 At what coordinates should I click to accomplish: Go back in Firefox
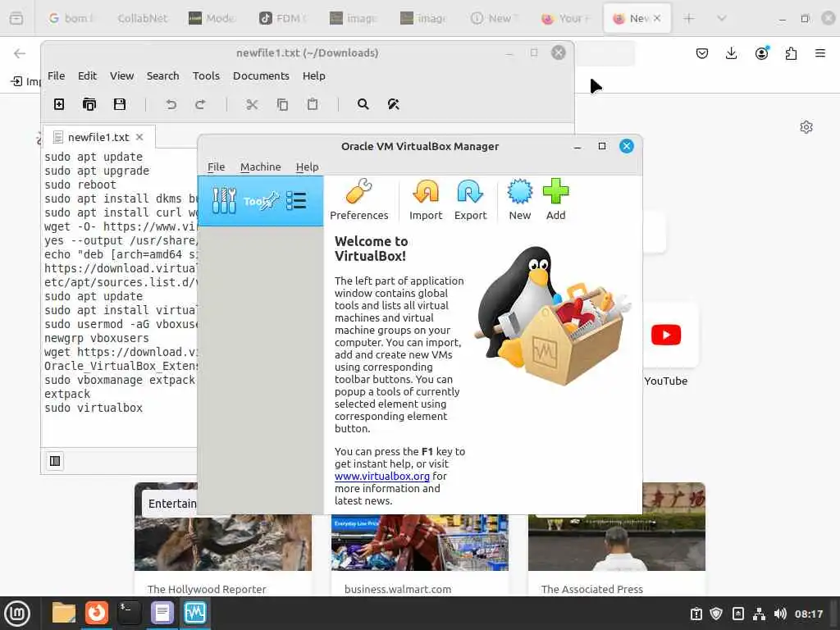[x=20, y=53]
